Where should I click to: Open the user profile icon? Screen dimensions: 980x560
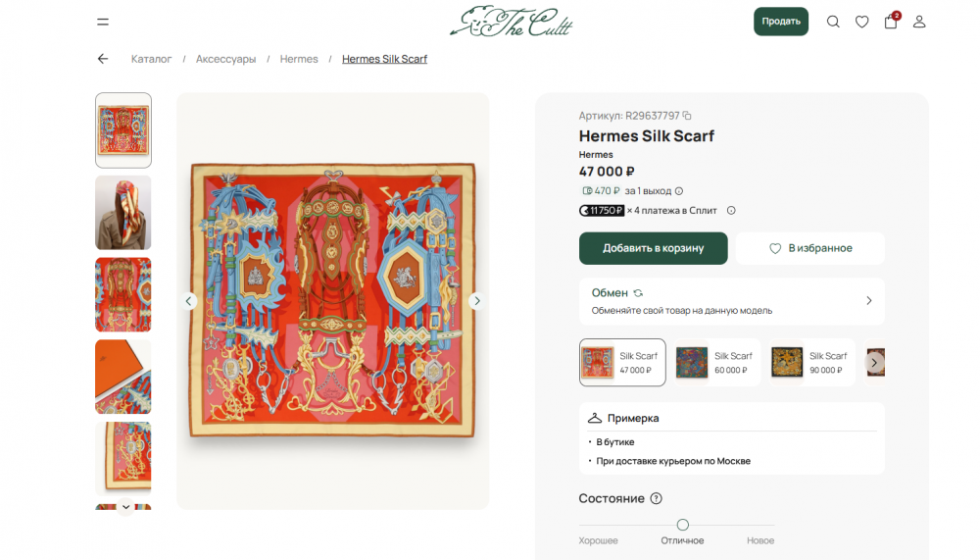click(919, 22)
